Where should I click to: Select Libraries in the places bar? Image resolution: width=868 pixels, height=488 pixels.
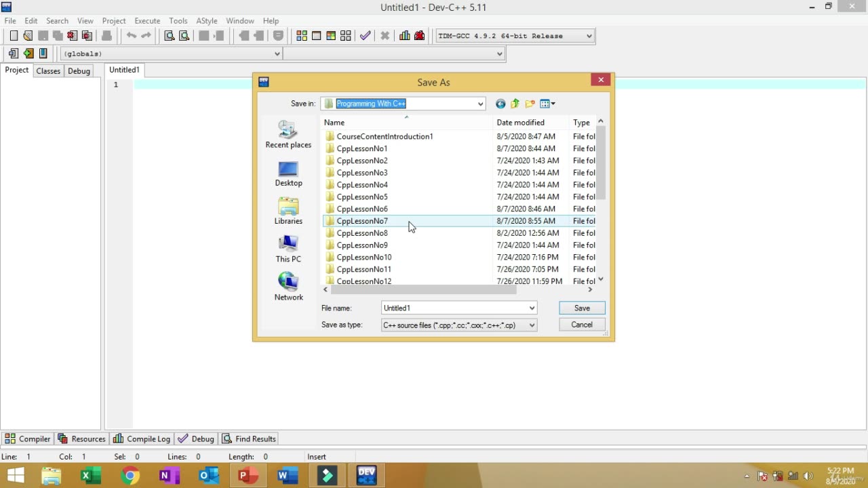[x=288, y=211]
